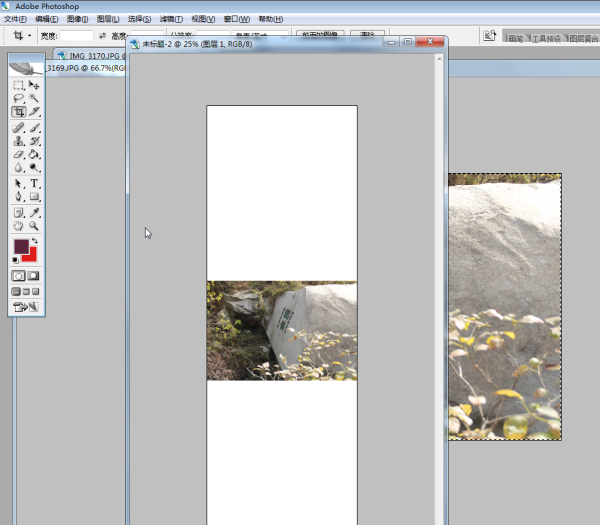600x525 pixels.
Task: Select the History Brush tool
Action: click(34, 141)
